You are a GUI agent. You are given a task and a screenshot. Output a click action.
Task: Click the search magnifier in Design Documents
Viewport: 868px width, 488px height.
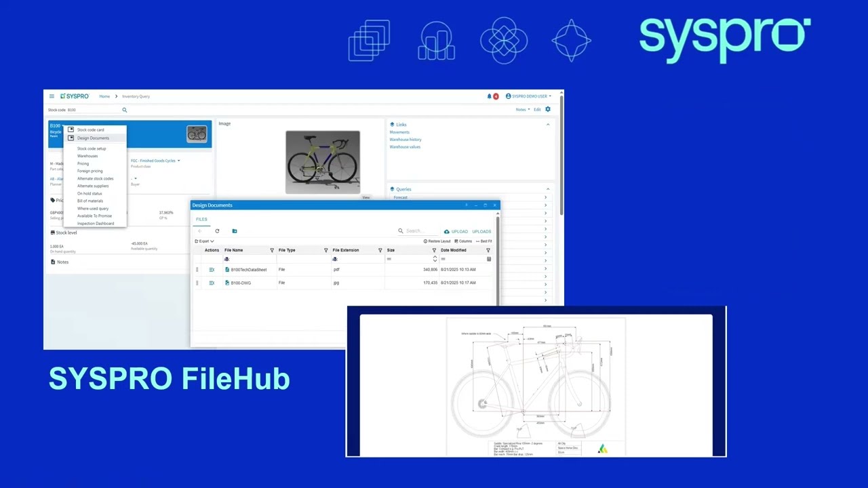coord(401,231)
